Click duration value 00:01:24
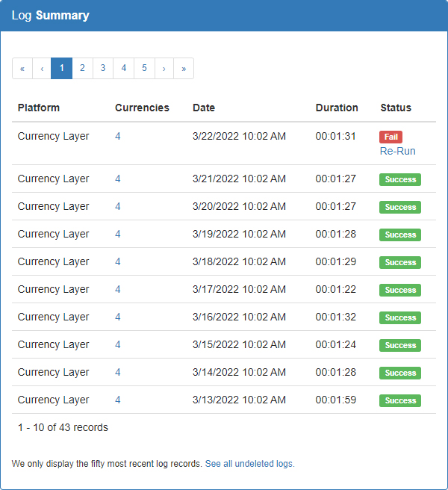Image resolution: width=448 pixels, height=490 pixels. click(x=335, y=344)
